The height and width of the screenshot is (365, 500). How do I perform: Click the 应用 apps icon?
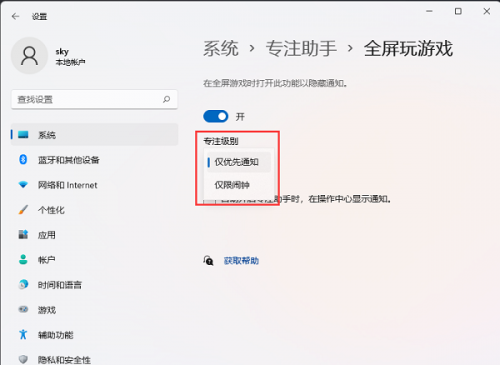(x=23, y=234)
